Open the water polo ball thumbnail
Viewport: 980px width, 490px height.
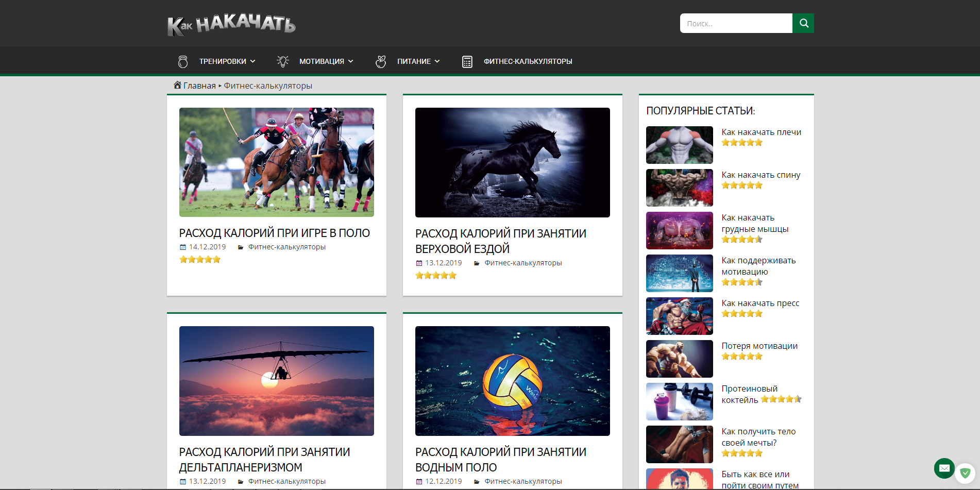point(512,381)
